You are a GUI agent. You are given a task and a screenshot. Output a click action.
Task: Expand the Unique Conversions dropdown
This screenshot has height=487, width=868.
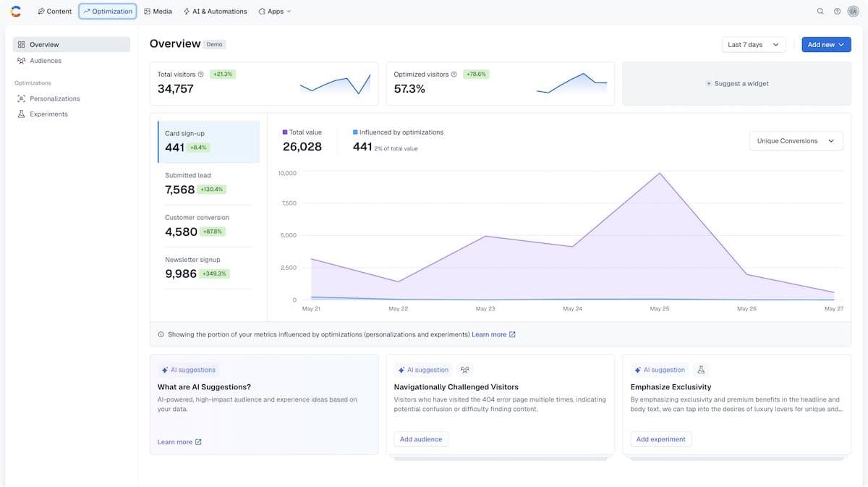[x=796, y=140]
